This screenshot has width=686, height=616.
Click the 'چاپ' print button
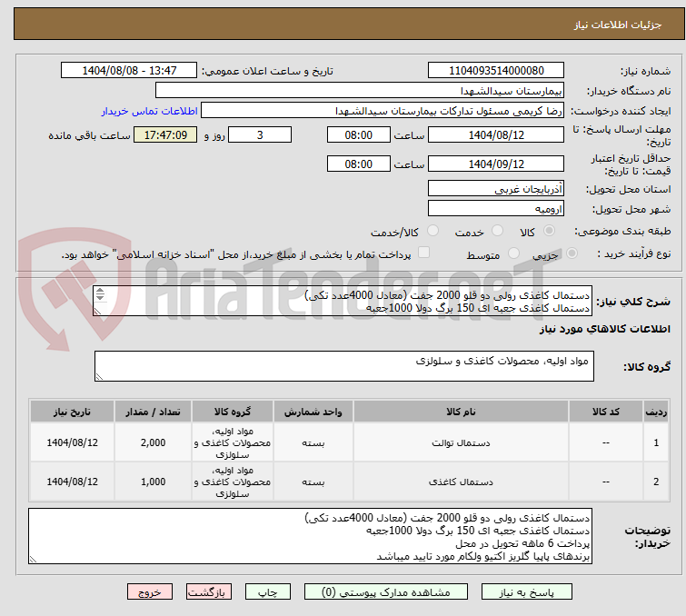point(268,592)
